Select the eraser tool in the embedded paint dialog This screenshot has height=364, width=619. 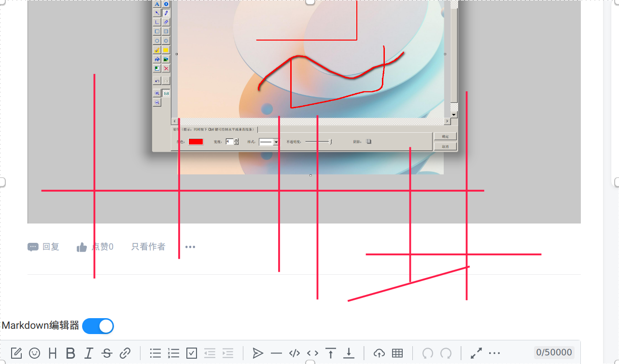pyautogui.click(x=166, y=22)
